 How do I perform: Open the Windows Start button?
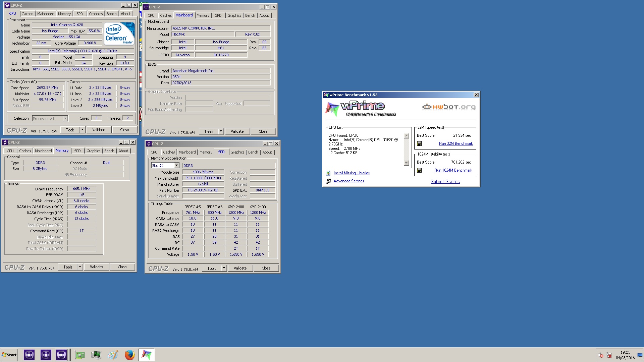point(9,355)
